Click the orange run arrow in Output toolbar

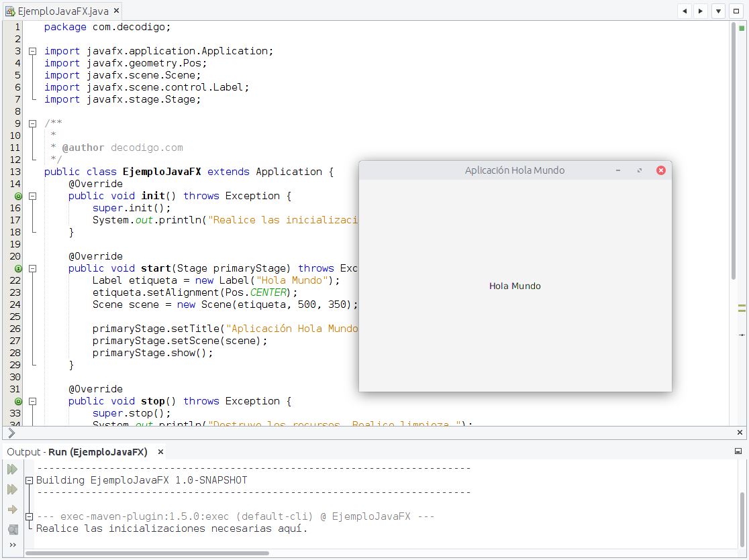[x=12, y=510]
